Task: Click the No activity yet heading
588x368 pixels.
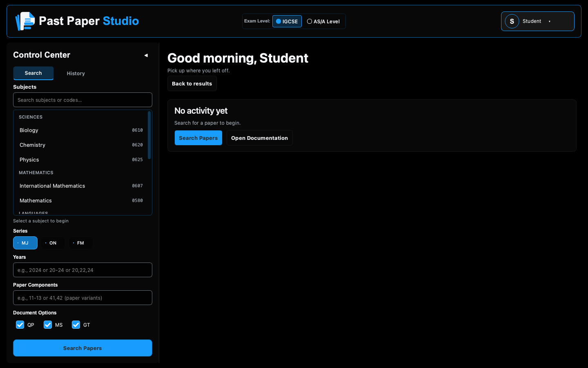Action: [x=201, y=111]
